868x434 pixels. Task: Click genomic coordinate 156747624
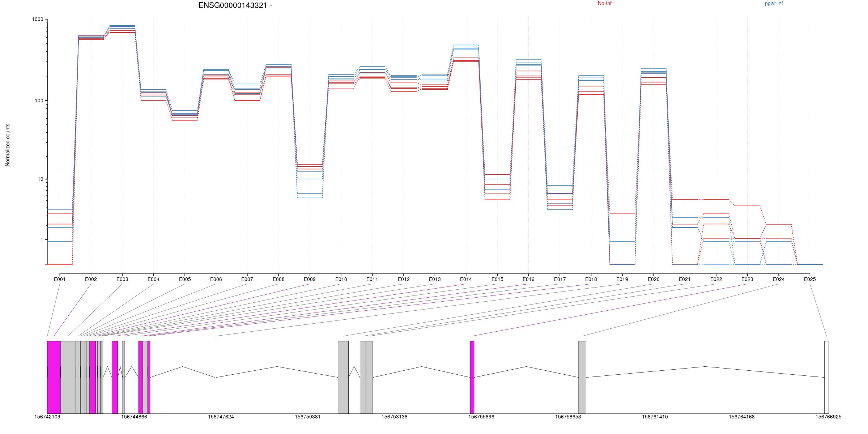(221, 417)
